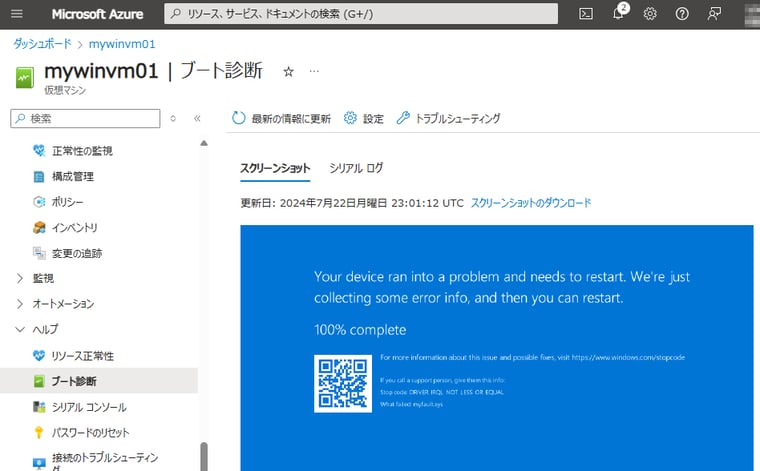Click the windows.com/stopcode URL in screenshot
Screen dimensions: 760x471
628,357
